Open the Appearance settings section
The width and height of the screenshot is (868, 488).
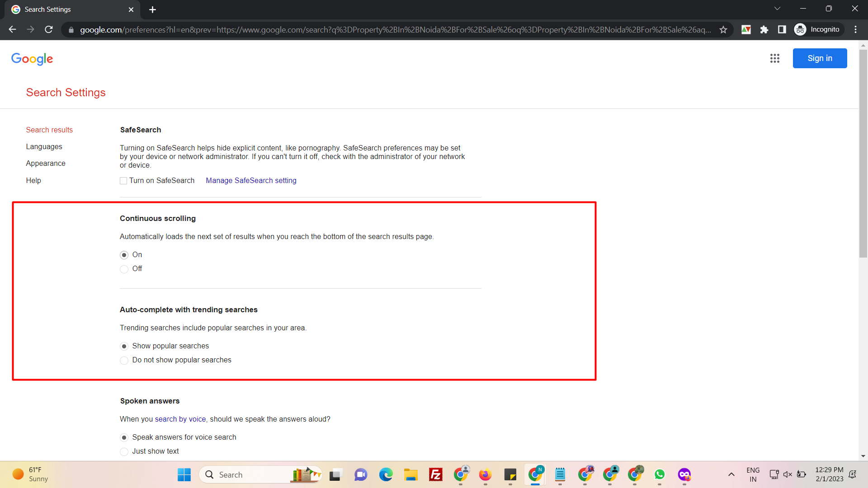46,163
